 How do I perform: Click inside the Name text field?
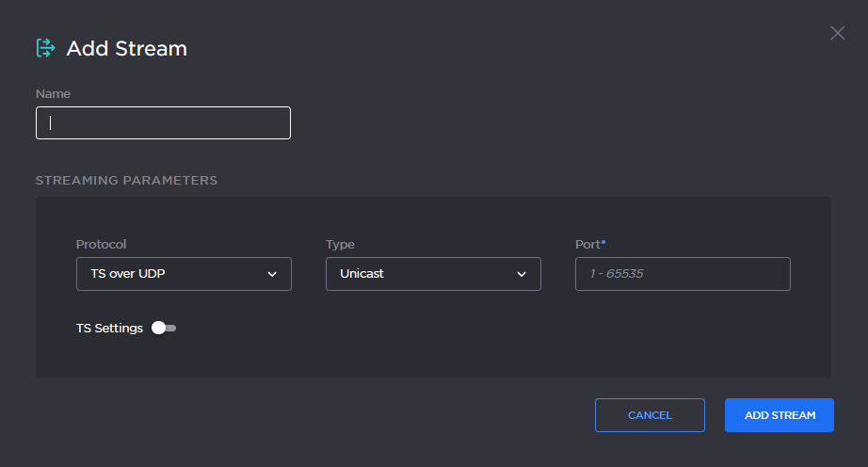point(163,123)
